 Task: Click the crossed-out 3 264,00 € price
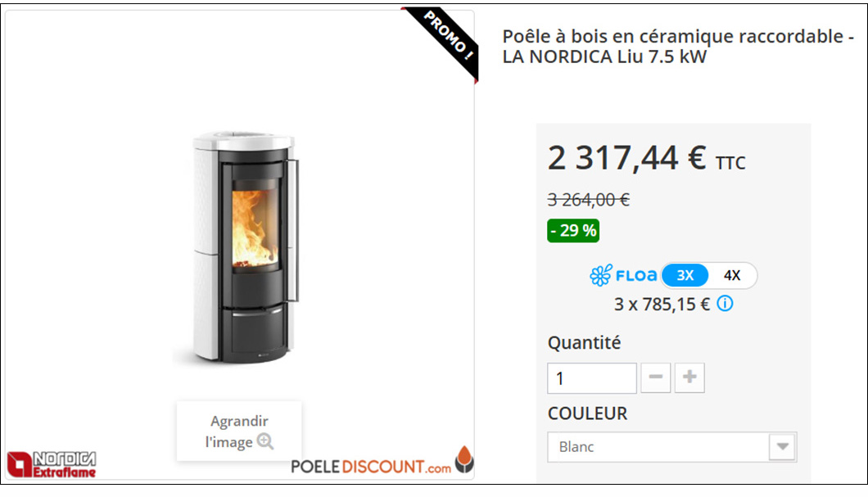588,199
